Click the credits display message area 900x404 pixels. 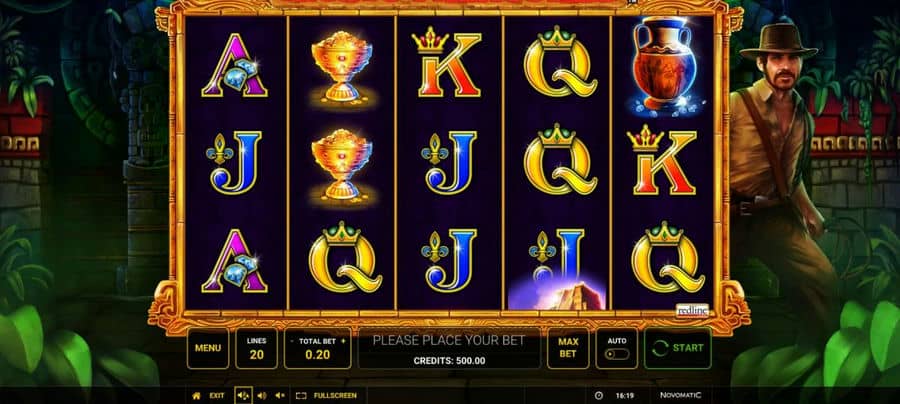(x=449, y=348)
